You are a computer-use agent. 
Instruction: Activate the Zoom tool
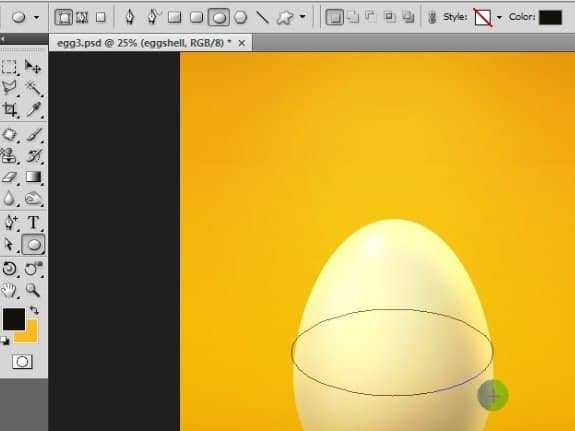pyautogui.click(x=33, y=290)
